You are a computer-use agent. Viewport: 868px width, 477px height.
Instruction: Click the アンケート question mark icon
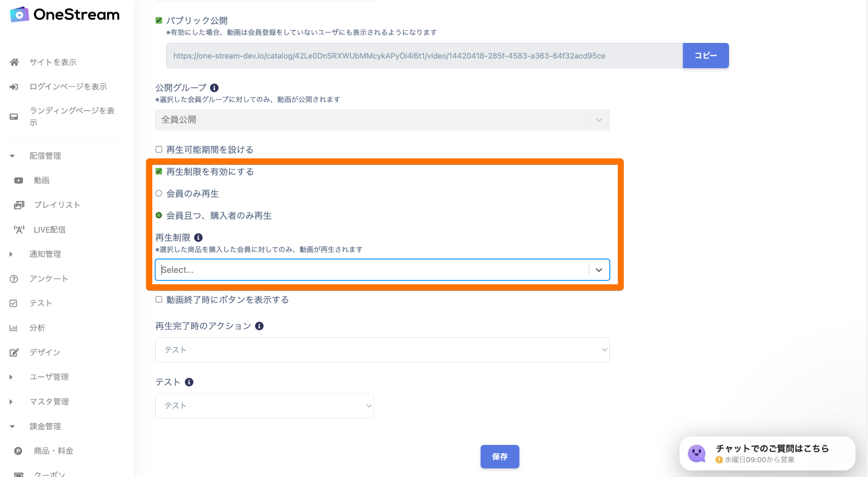(x=14, y=279)
